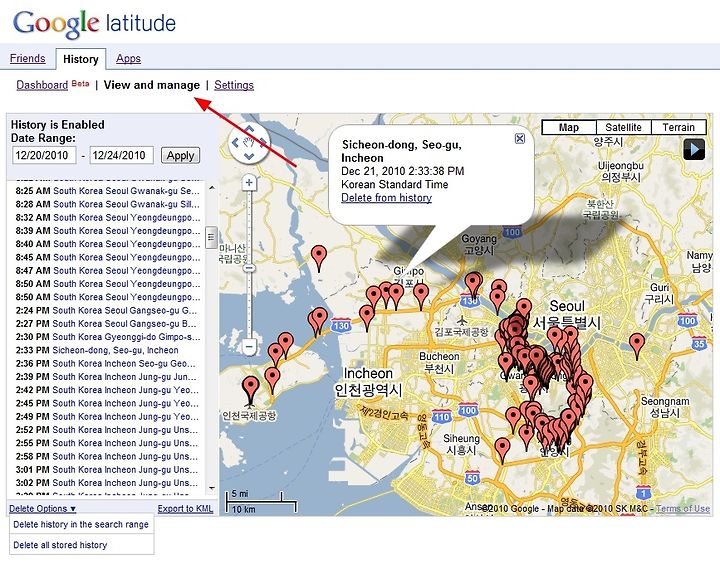This screenshot has height=564, width=720.
Task: Click Delete from history in balloon
Action: (x=386, y=197)
